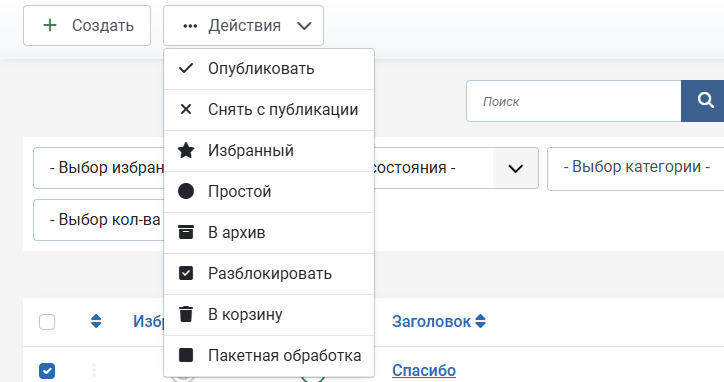
Task: Click the Поиск search input field
Action: point(573,101)
